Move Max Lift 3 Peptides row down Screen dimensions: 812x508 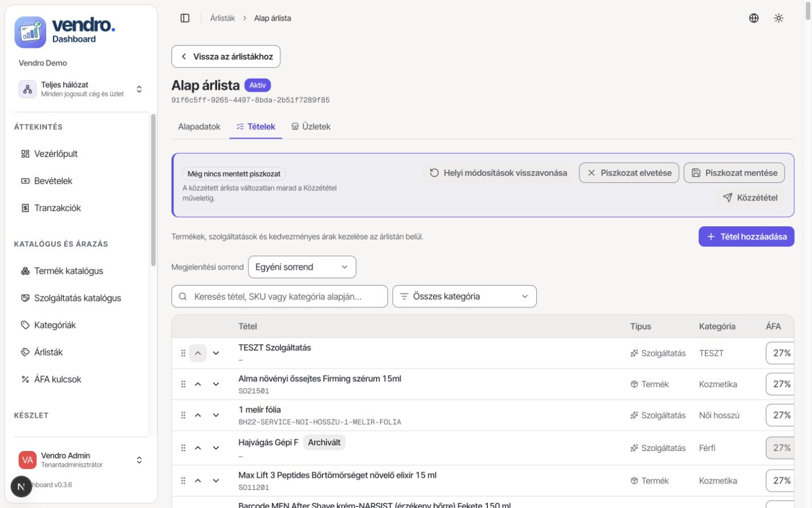(216, 481)
